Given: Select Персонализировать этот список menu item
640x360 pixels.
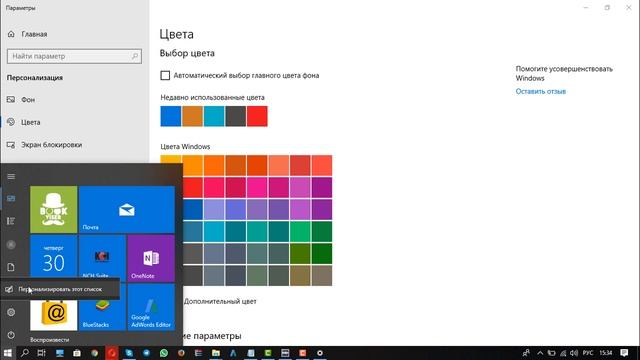Looking at the screenshot, I should click(x=60, y=289).
